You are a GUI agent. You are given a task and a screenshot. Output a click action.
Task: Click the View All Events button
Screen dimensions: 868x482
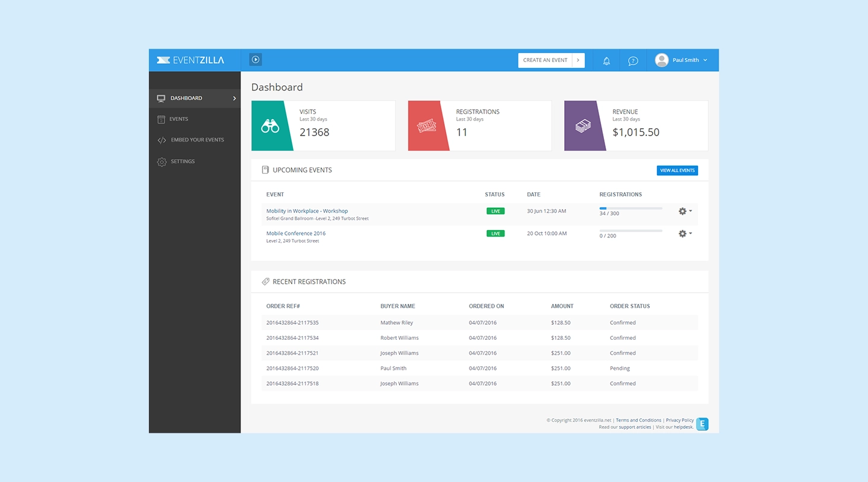pos(677,170)
